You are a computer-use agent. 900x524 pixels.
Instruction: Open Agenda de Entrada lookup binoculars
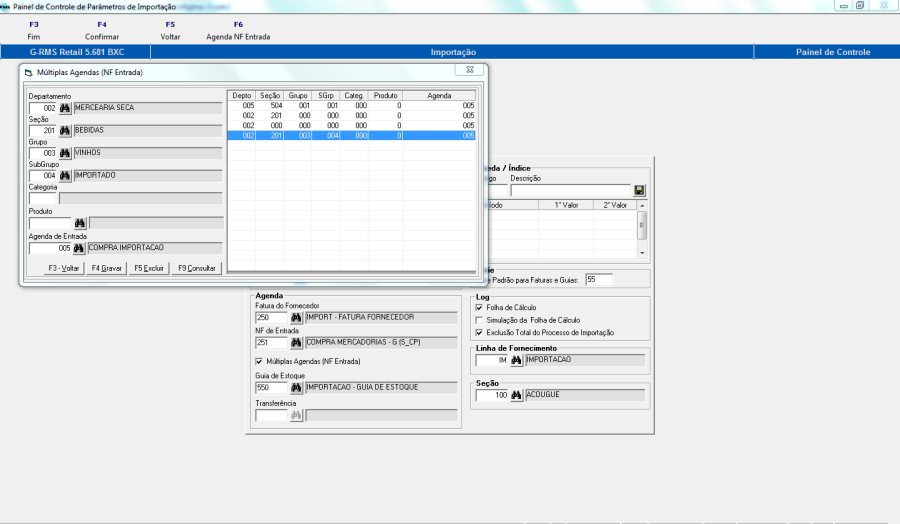79,248
